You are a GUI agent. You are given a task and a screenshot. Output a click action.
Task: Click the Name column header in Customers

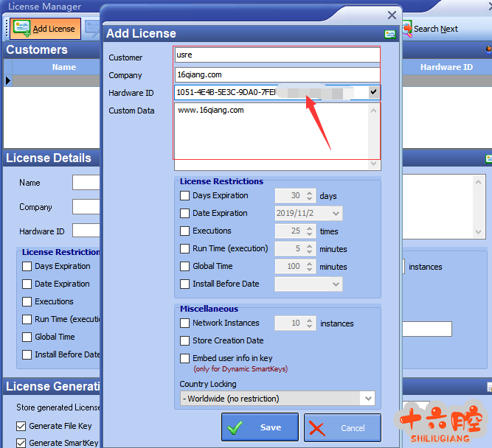point(64,67)
